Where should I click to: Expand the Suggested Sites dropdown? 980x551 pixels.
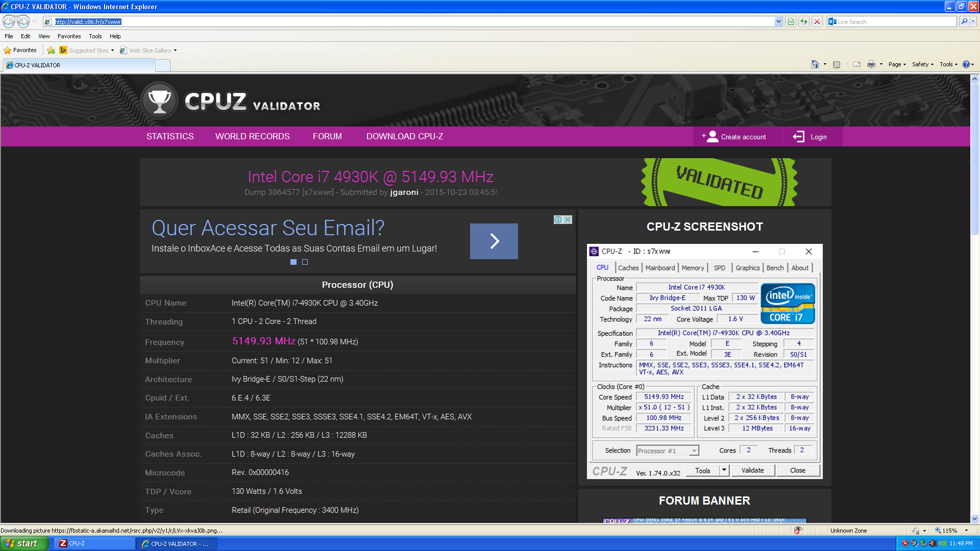[112, 51]
